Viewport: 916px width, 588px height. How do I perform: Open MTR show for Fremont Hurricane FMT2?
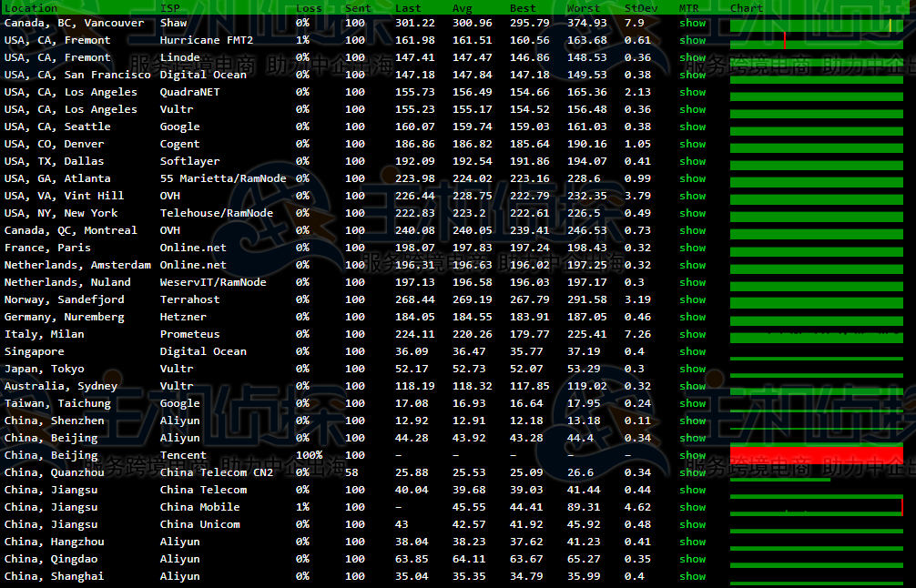pyautogui.click(x=692, y=40)
